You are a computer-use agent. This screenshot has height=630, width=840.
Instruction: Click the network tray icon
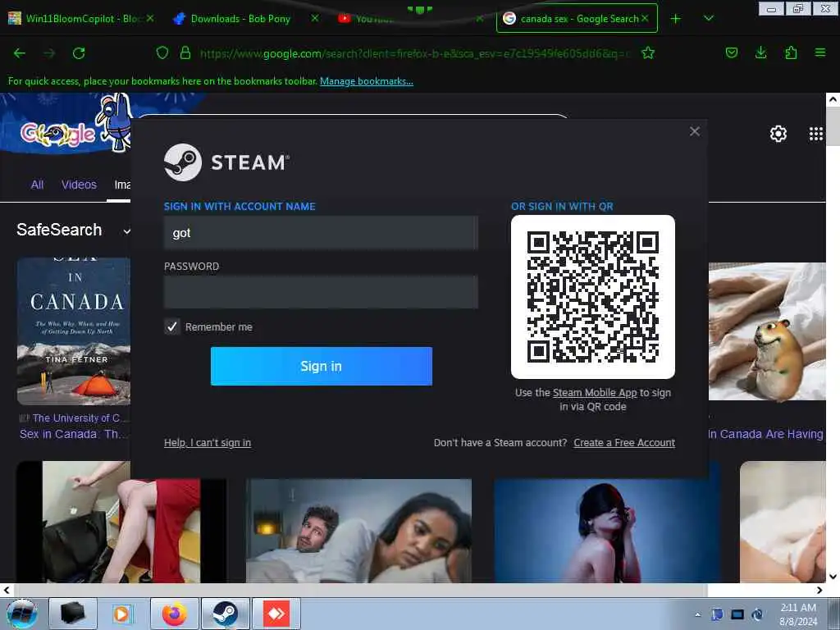[x=737, y=614]
